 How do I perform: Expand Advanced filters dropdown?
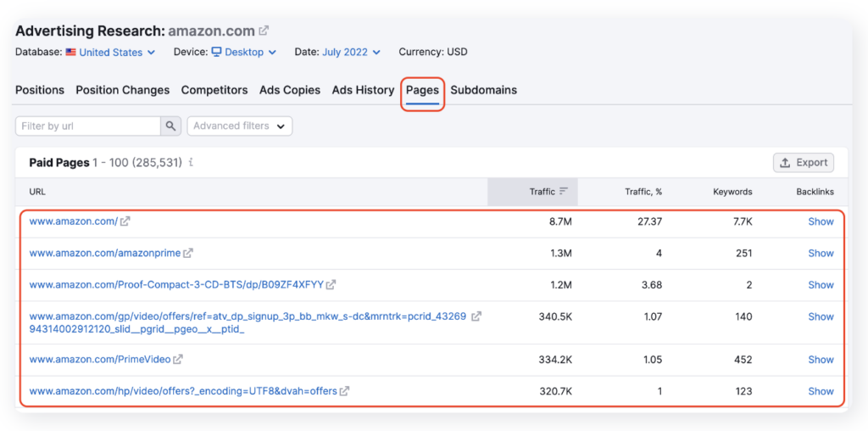coord(240,126)
